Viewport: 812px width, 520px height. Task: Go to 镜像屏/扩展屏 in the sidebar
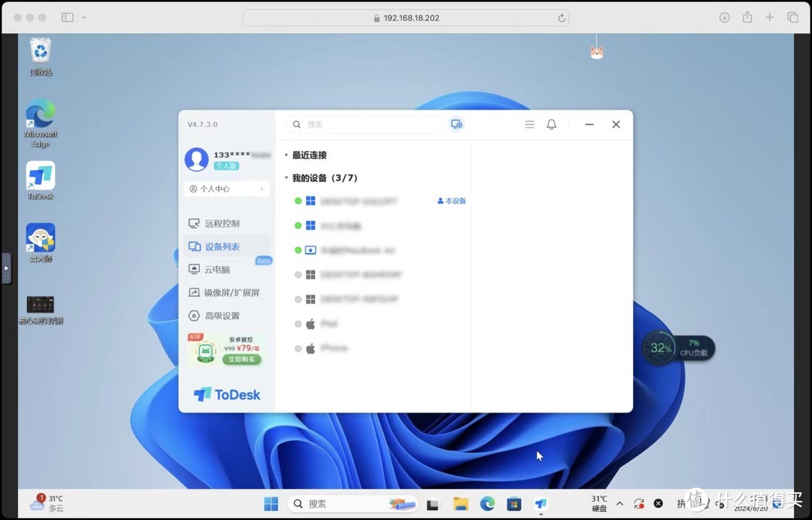click(x=231, y=292)
